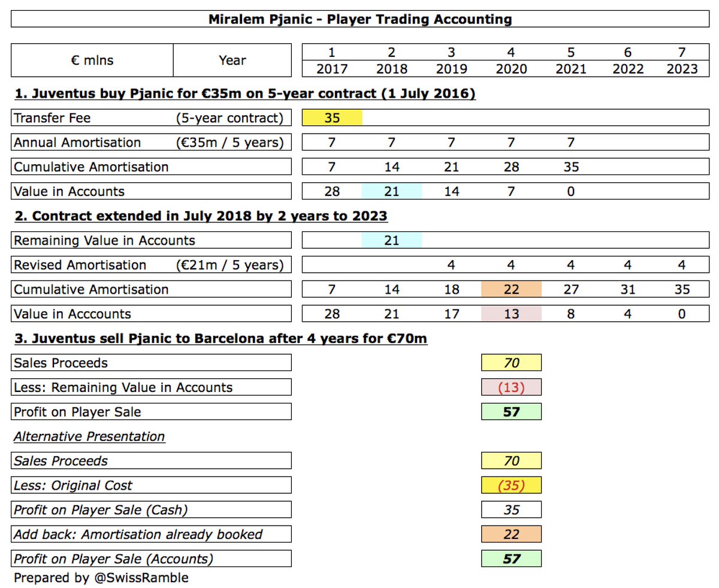The height and width of the screenshot is (588, 719).
Task: Select the 'Less: Original Cost' label
Action: click(73, 486)
